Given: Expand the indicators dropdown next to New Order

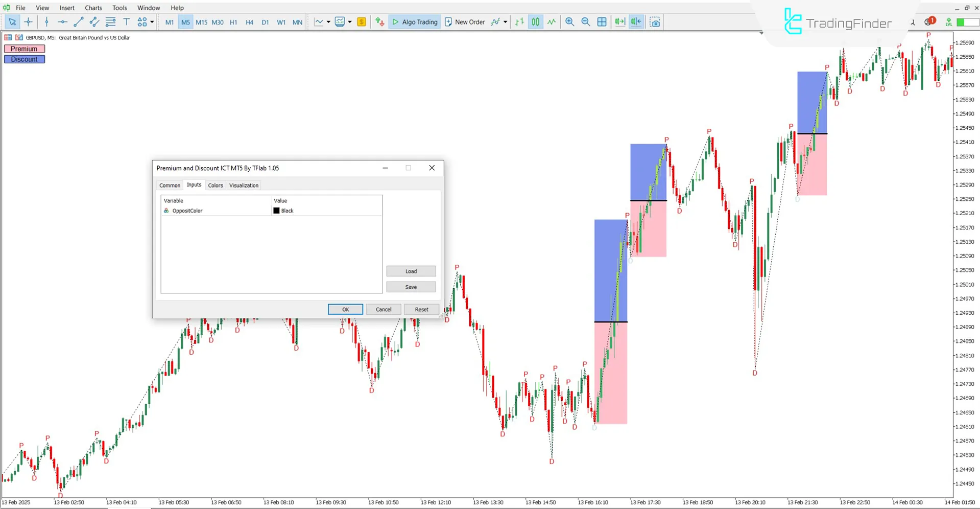Looking at the screenshot, I should pos(505,22).
